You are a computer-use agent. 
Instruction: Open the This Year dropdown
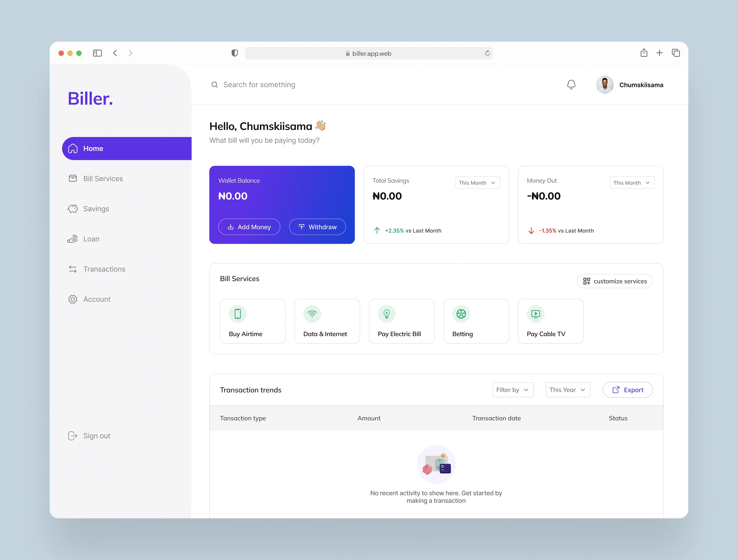pyautogui.click(x=568, y=390)
